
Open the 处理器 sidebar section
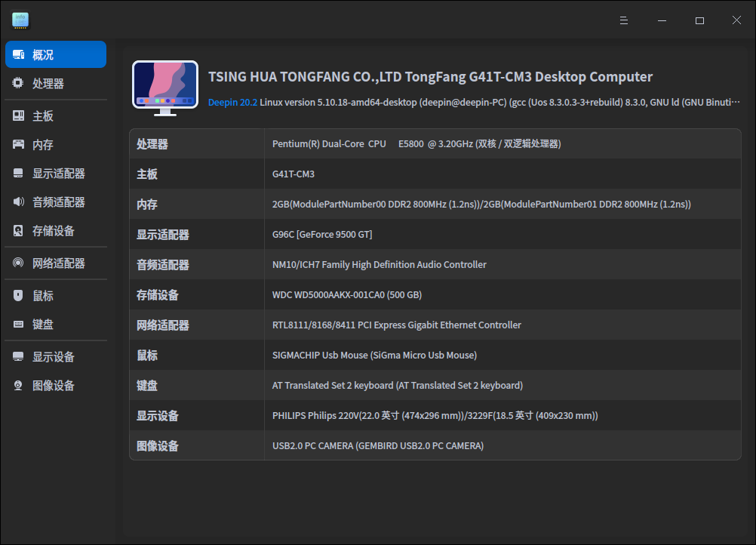tap(56, 83)
